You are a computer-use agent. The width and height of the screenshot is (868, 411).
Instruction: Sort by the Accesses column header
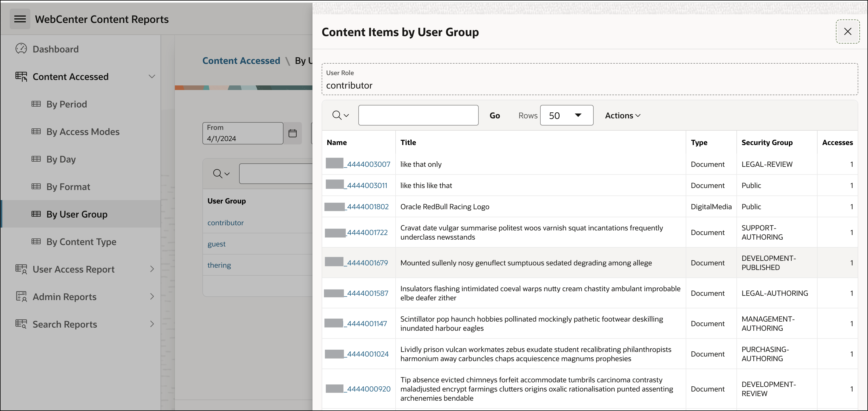(837, 142)
